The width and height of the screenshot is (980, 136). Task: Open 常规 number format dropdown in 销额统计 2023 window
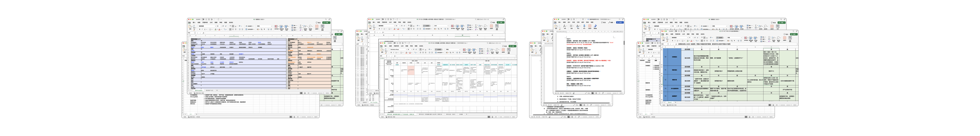coord(264,26)
